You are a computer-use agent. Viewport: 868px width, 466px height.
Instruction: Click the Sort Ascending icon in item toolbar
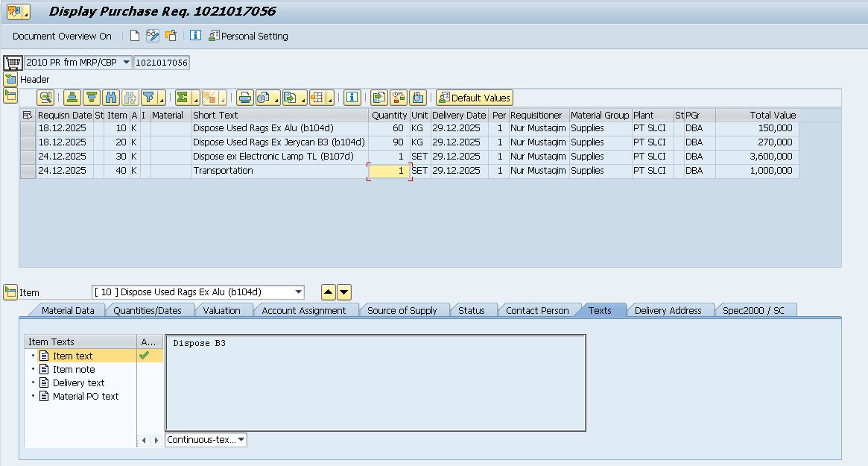pyautogui.click(x=72, y=98)
